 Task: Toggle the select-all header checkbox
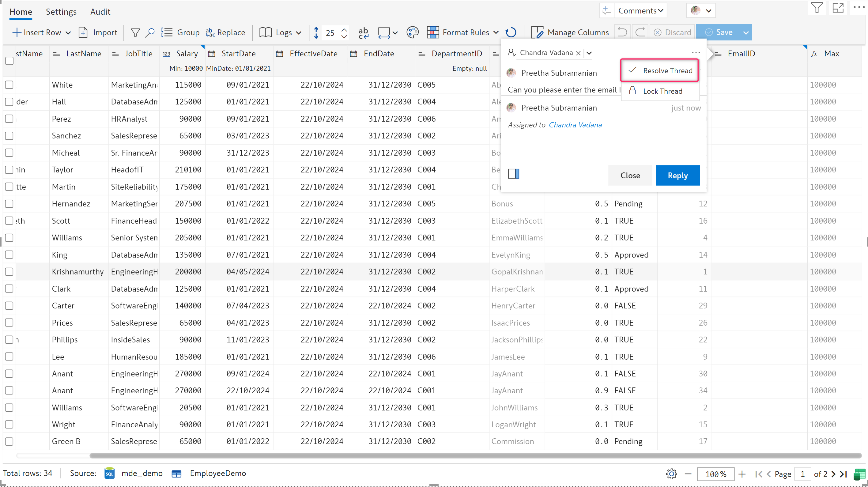pyautogui.click(x=9, y=61)
